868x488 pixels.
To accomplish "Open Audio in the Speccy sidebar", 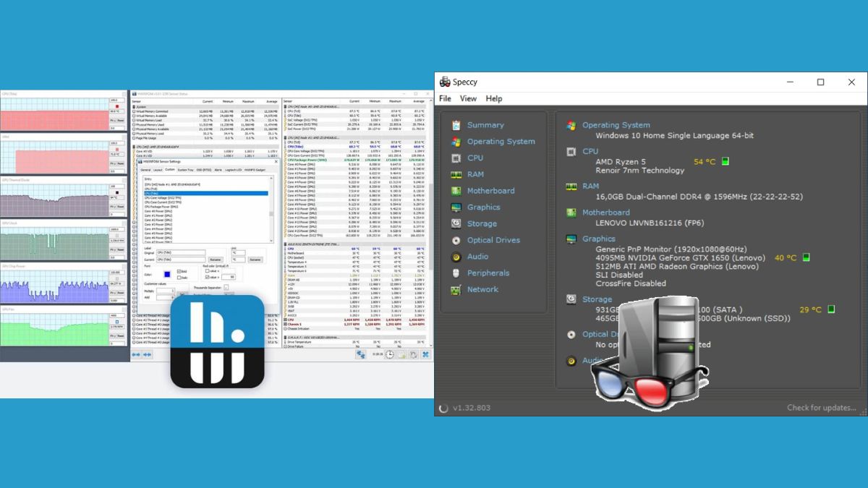I will [x=477, y=257].
